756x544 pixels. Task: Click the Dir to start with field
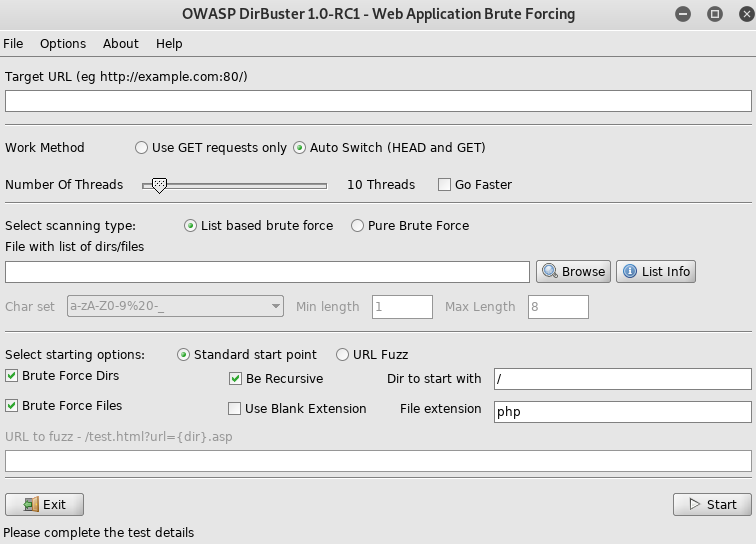pyautogui.click(x=623, y=379)
